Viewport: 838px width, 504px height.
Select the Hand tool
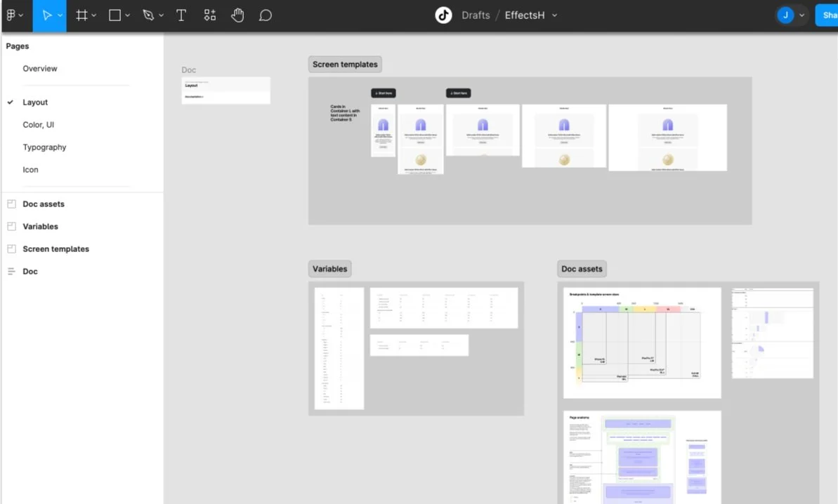click(237, 15)
